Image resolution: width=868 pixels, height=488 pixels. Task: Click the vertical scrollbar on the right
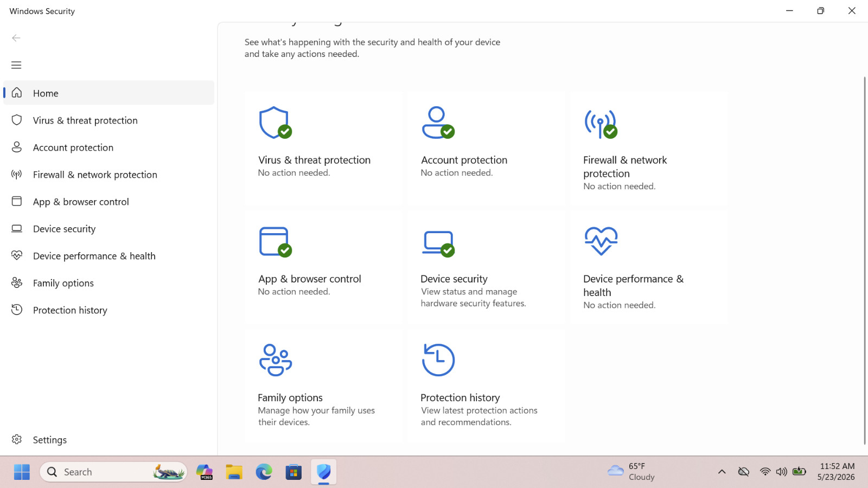(x=865, y=260)
